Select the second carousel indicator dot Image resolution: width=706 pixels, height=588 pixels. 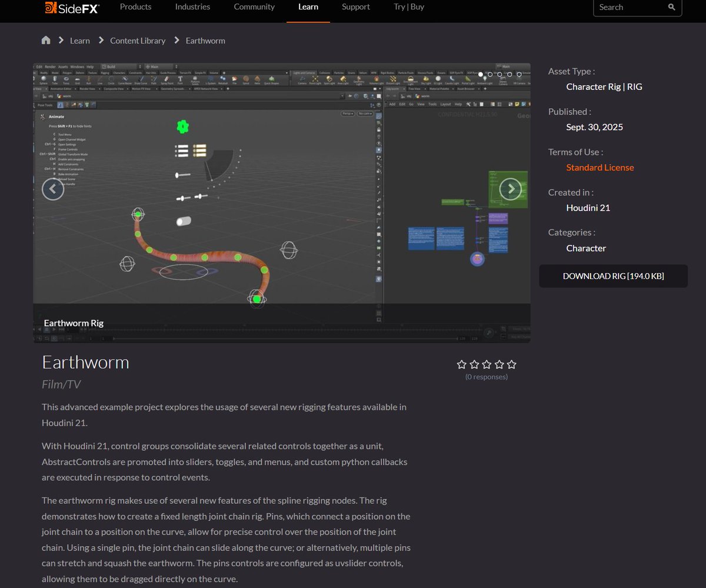pos(490,75)
